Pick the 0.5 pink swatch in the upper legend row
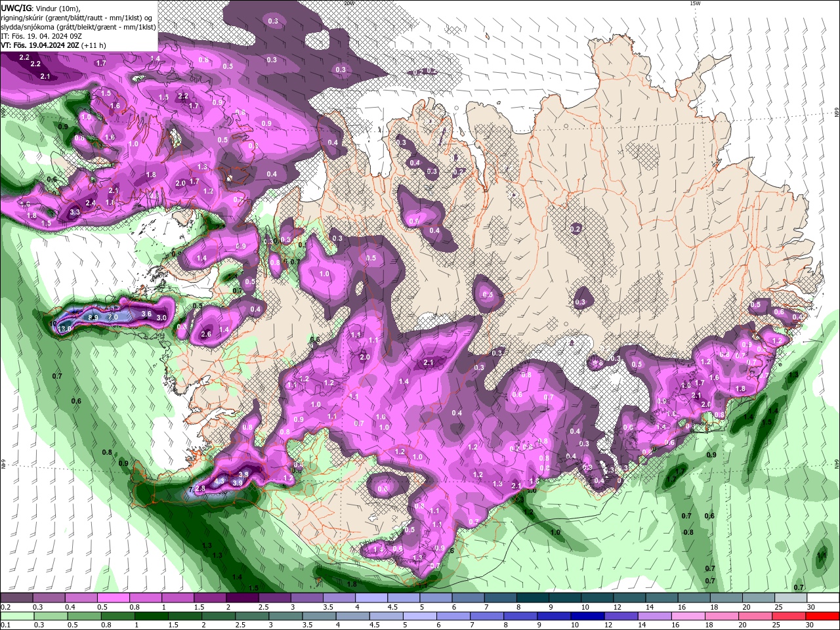 (x=113, y=598)
